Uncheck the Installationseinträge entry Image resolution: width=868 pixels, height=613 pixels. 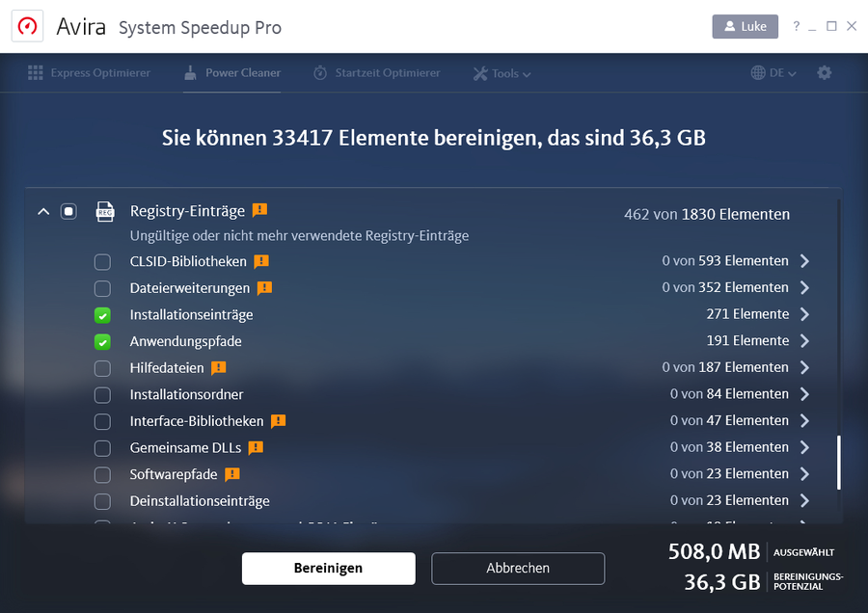pos(100,314)
